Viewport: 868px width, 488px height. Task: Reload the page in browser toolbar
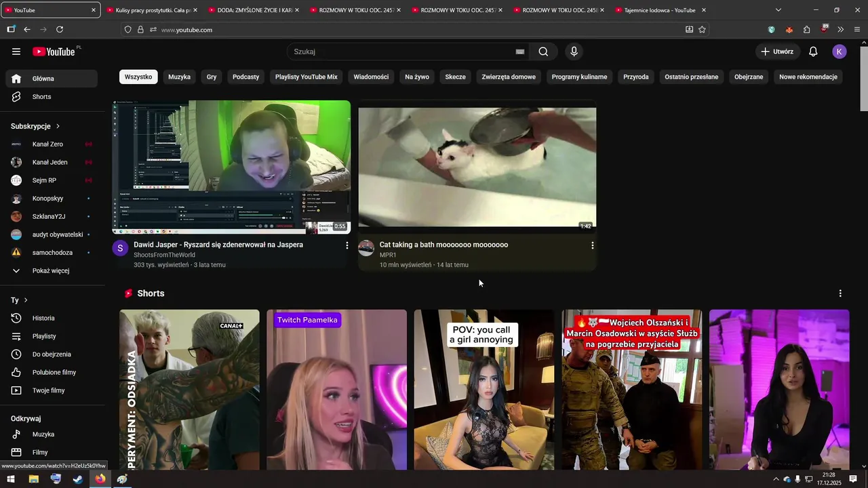[60, 30]
